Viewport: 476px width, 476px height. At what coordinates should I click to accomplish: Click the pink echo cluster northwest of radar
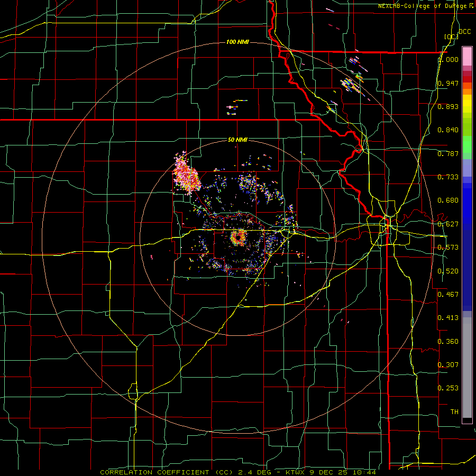186,175
